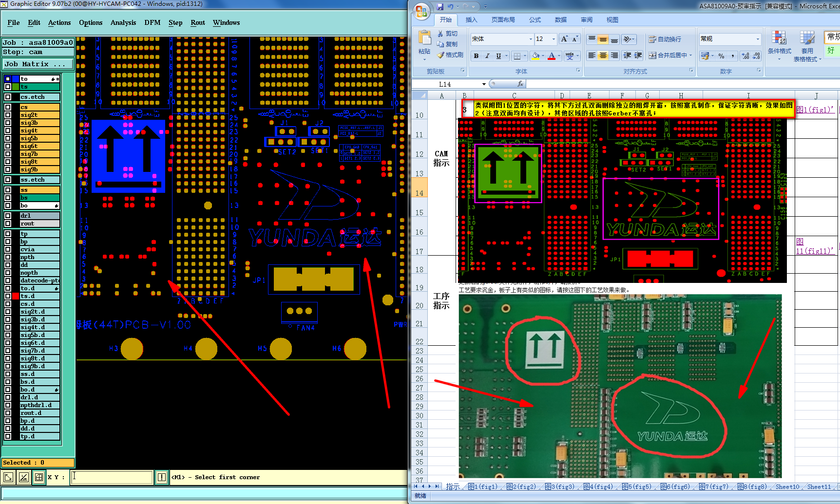This screenshot has height=504, width=840.
Task: Switch to the Page Layout ribbon tab
Action: pos(503,20)
